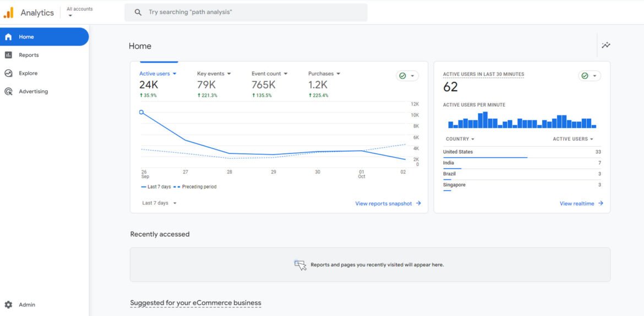Screen dimensions: 644x316
Task: Click the Google Analytics logo
Action: click(x=9, y=13)
